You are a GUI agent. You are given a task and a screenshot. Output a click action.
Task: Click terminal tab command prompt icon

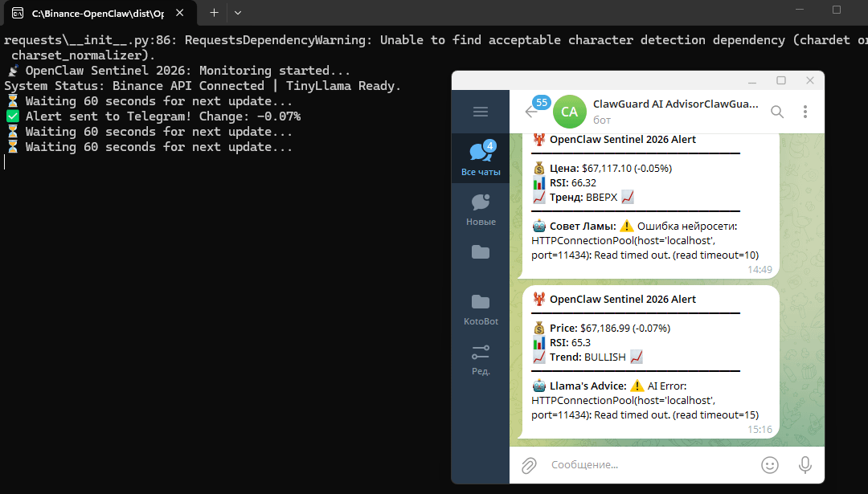click(x=18, y=14)
